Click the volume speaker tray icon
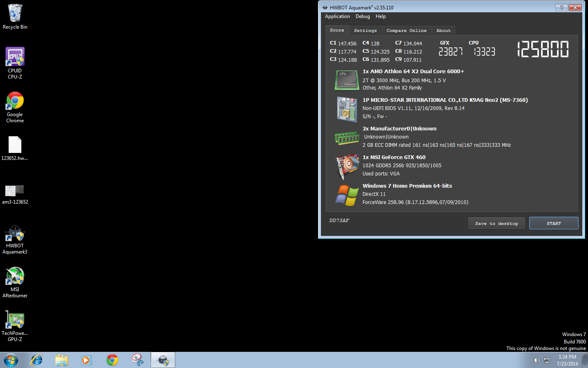Image resolution: width=588 pixels, height=368 pixels. pyautogui.click(x=537, y=360)
